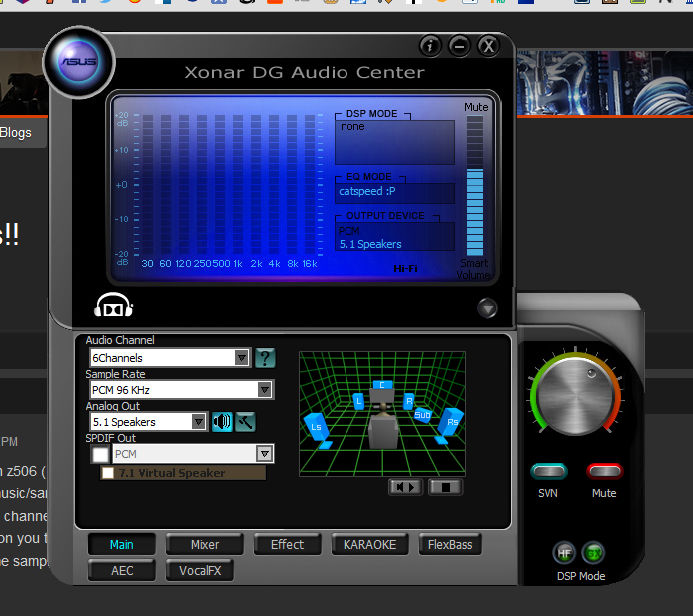Click the left L speaker in the room
This screenshot has height=616, width=693.
click(358, 401)
